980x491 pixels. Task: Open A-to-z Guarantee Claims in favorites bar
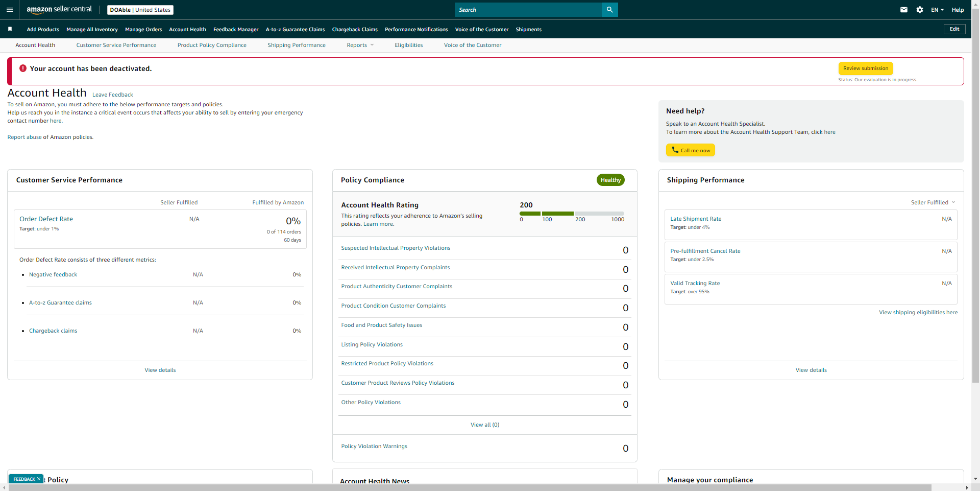coord(295,29)
